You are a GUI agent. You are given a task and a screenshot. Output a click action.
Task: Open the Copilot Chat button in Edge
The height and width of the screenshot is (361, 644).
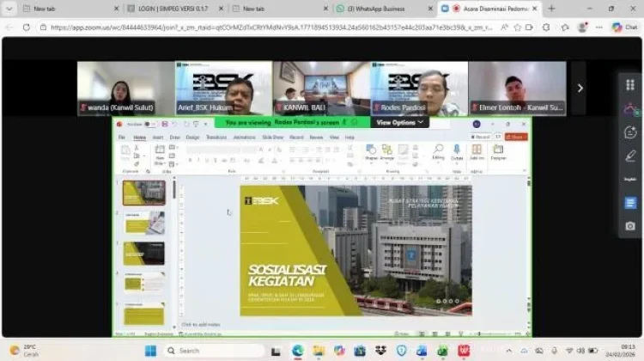(x=624, y=28)
